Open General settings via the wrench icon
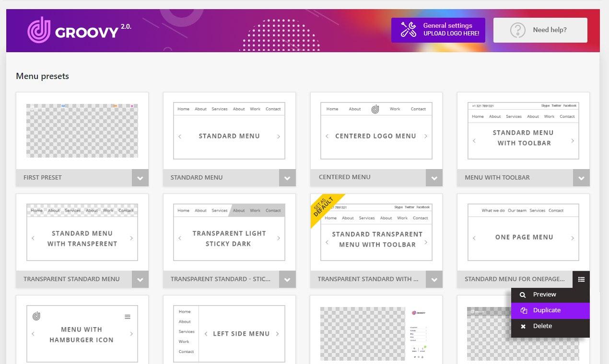This screenshot has width=609, height=364. pyautogui.click(x=408, y=30)
